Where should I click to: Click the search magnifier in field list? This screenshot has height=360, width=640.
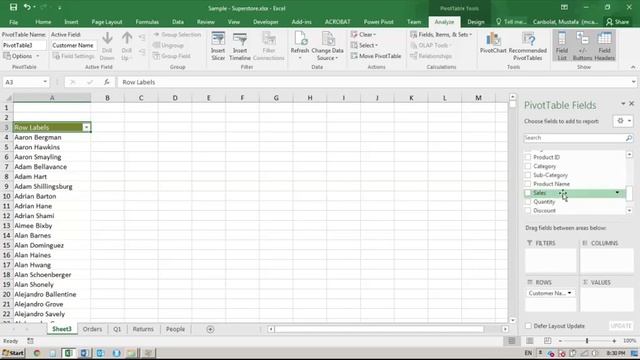click(629, 138)
